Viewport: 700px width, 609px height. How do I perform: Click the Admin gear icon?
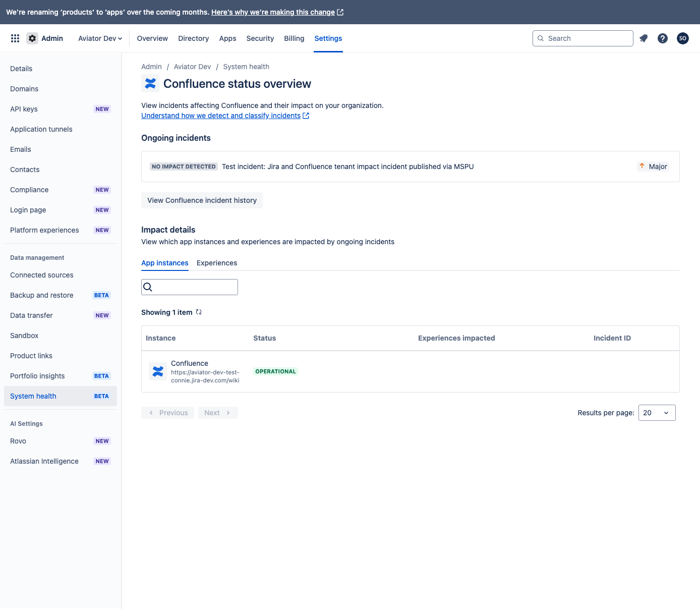coord(32,38)
